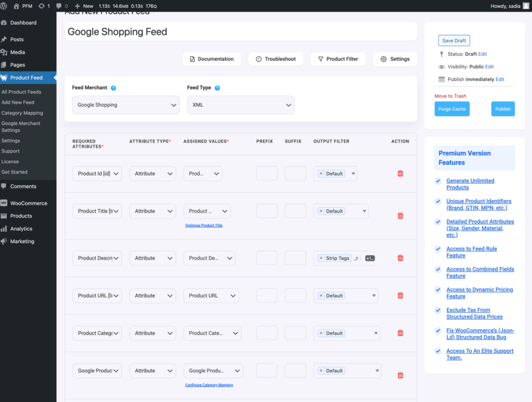Screen dimensions: 532x402
Task: Open the Google Produ... assigned value dropdown
Action: pos(214,371)
